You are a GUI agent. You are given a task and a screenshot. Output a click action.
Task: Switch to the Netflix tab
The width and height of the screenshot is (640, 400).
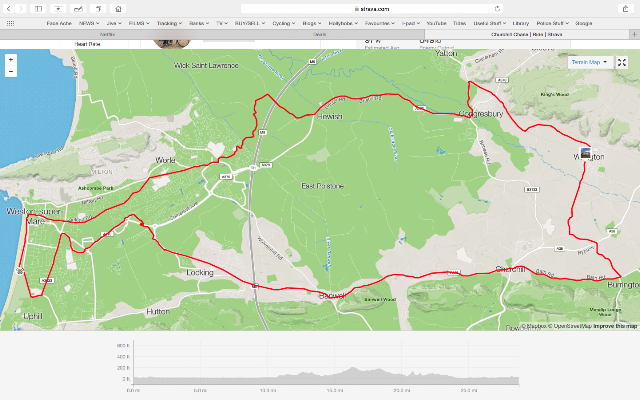click(107, 34)
